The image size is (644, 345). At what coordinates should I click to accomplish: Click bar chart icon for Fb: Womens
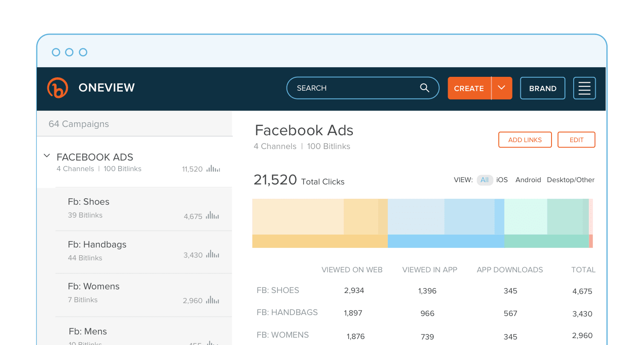coord(213,300)
